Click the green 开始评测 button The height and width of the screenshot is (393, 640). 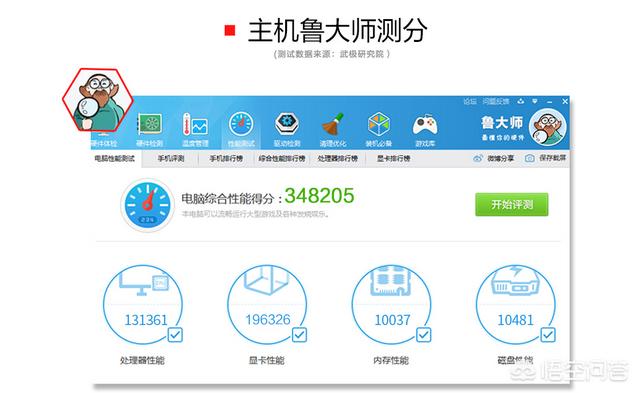(512, 204)
